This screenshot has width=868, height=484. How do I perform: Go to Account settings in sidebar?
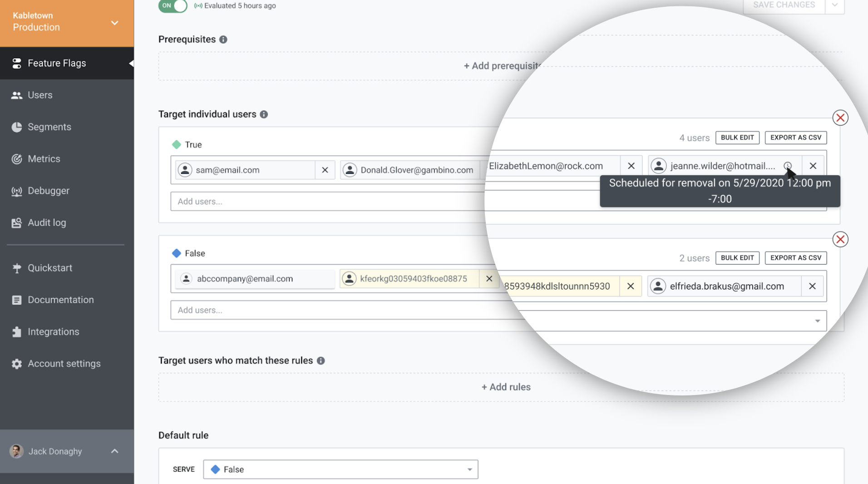[x=17, y=363]
